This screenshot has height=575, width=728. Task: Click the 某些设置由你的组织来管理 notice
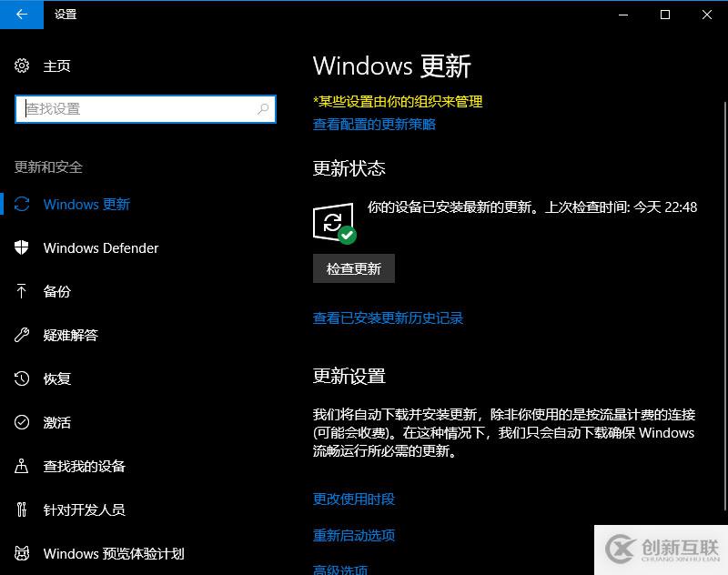pyautogui.click(x=397, y=102)
